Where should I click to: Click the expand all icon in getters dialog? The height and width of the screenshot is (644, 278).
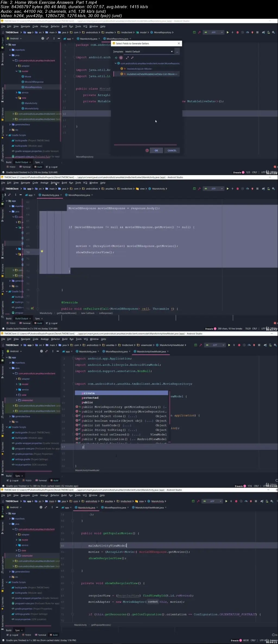pyautogui.click(x=127, y=58)
